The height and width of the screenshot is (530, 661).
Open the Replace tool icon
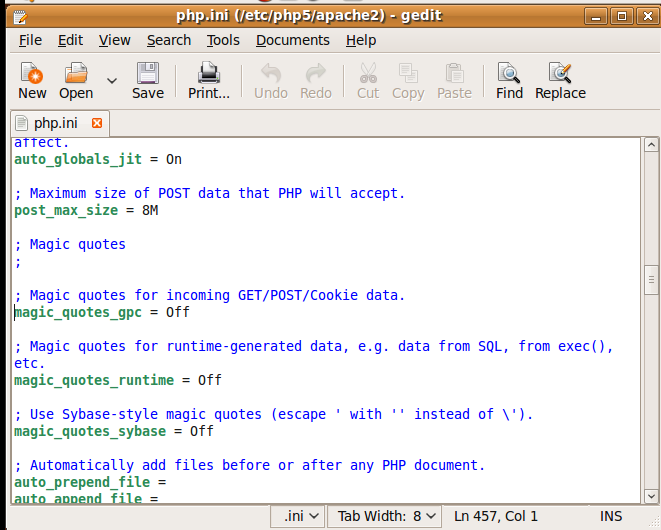[560, 73]
